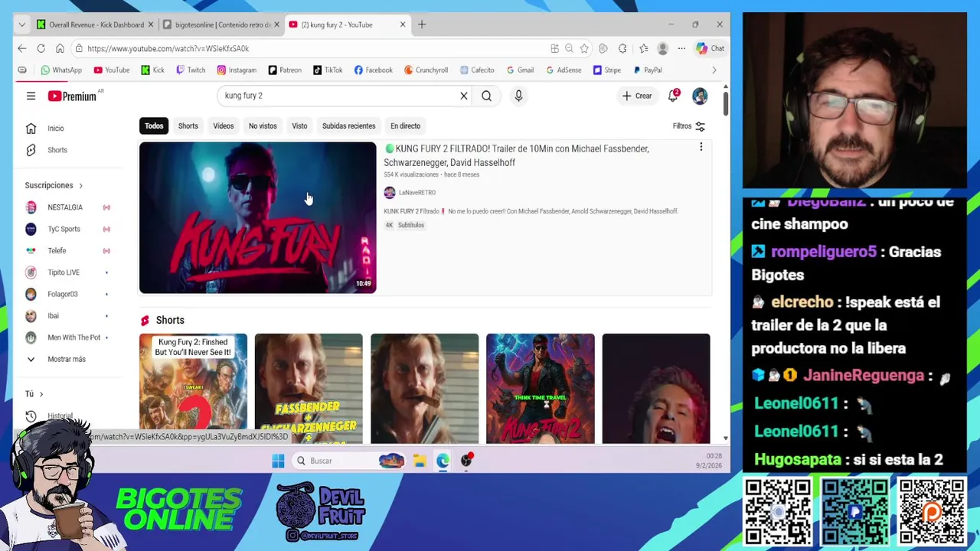The width and height of the screenshot is (980, 551).
Task: Expand the Tú section chevron
Action: 41,394
